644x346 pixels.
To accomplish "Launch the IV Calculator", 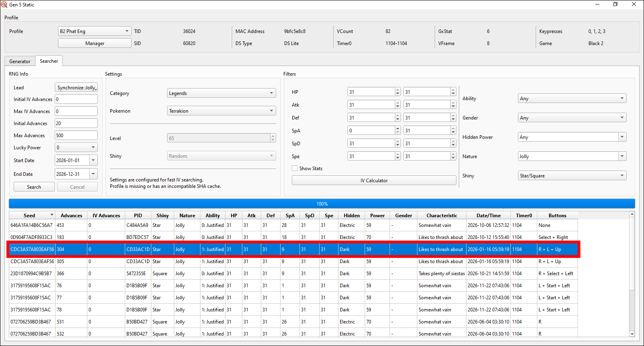I will pos(374,181).
